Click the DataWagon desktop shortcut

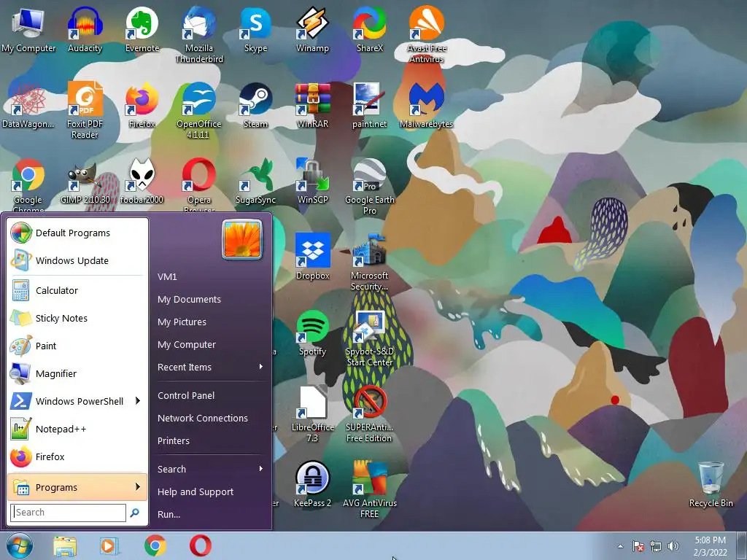point(28,105)
